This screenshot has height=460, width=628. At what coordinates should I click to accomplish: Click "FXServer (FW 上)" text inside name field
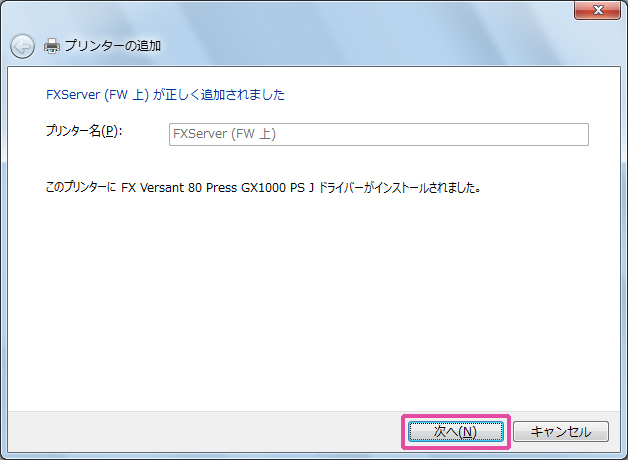coord(224,134)
